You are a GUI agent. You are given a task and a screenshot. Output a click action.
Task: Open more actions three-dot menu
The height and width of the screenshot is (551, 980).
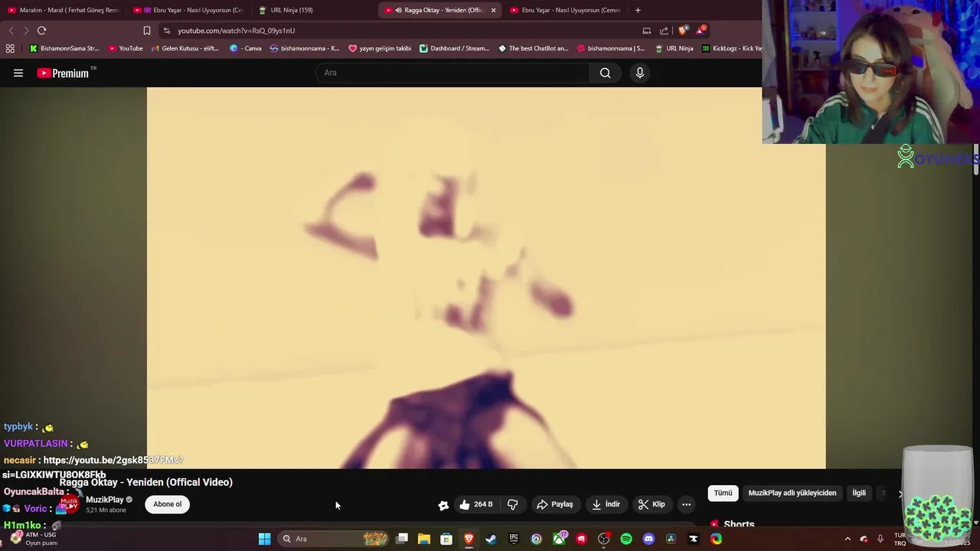pos(686,504)
